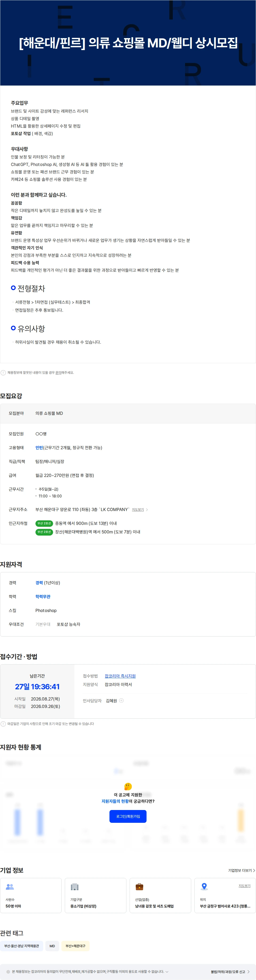Click the plus icon next to 김혜원
Image resolution: width=256 pixels, height=980 pixels.
point(121,700)
